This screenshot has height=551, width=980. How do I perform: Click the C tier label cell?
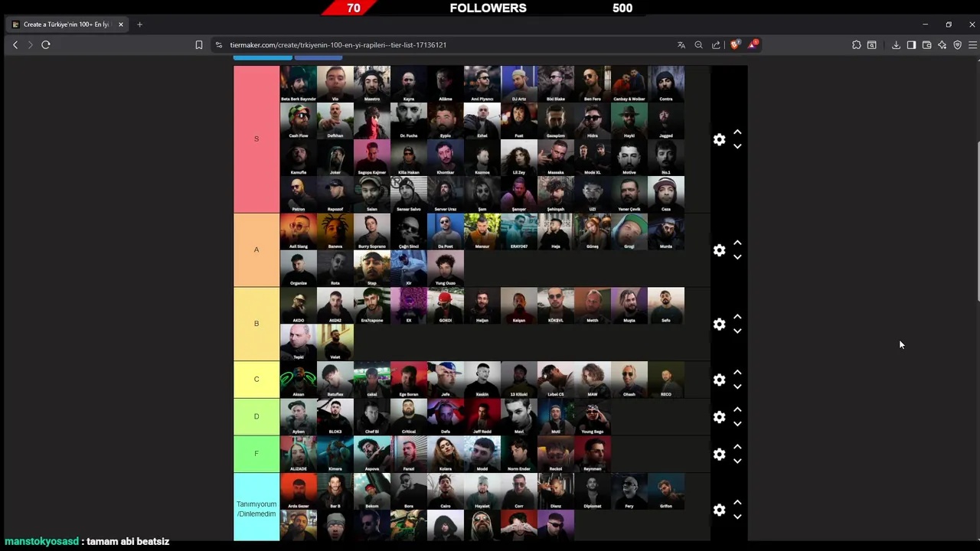pos(256,380)
